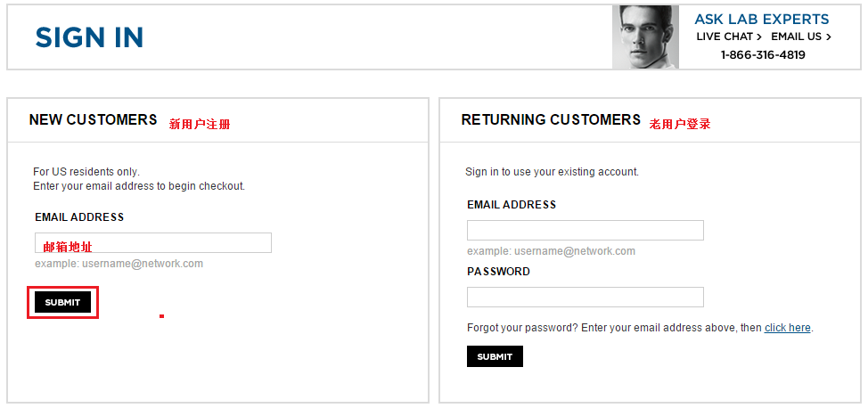The height and width of the screenshot is (408, 868).
Task: Submit the returning customer sign-in form
Action: point(495,356)
